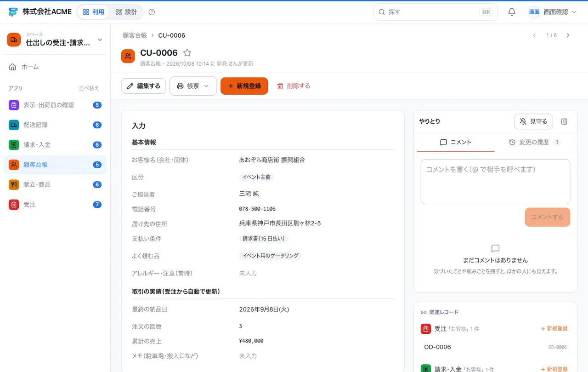Focus the comment text box
Screen dimensions: 588x372
tap(495, 182)
